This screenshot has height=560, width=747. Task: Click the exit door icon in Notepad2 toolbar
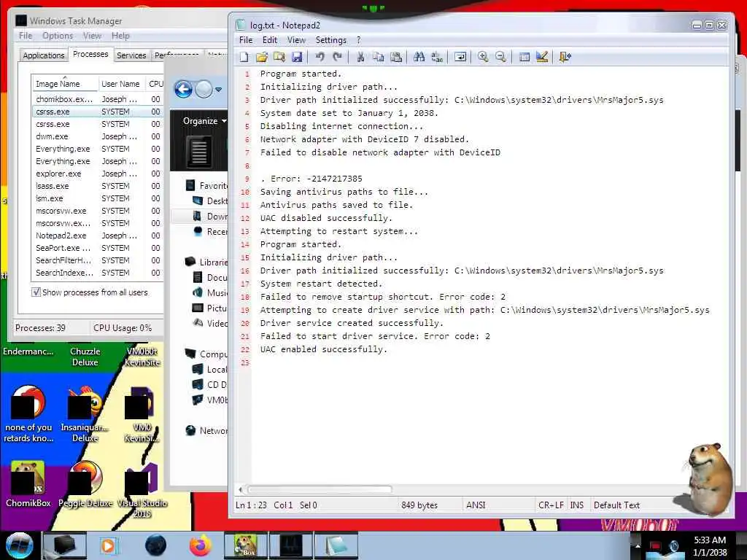pyautogui.click(x=565, y=57)
